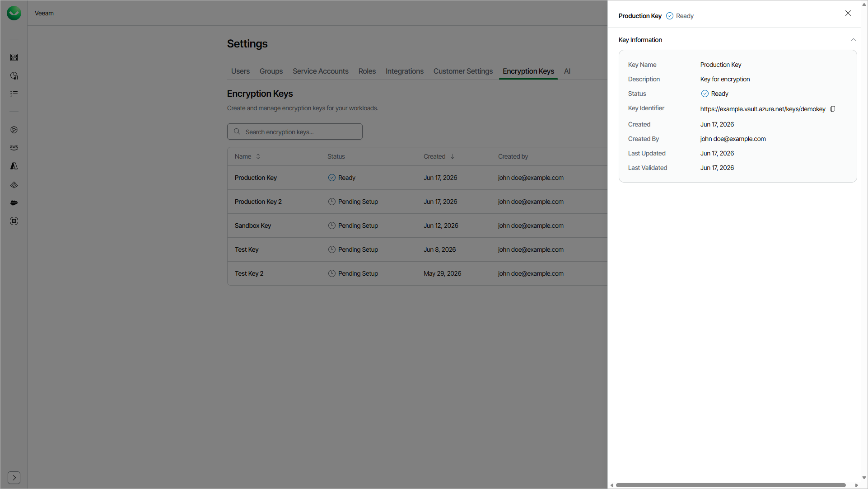Click Ready icon in Production Key row
Viewport: 868px width, 489px height.
[331, 178]
